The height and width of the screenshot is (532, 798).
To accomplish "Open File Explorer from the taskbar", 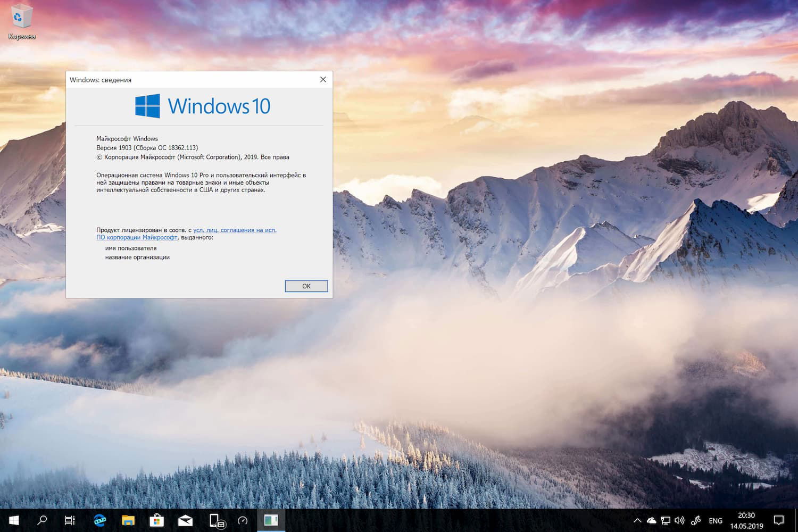I will tap(128, 520).
